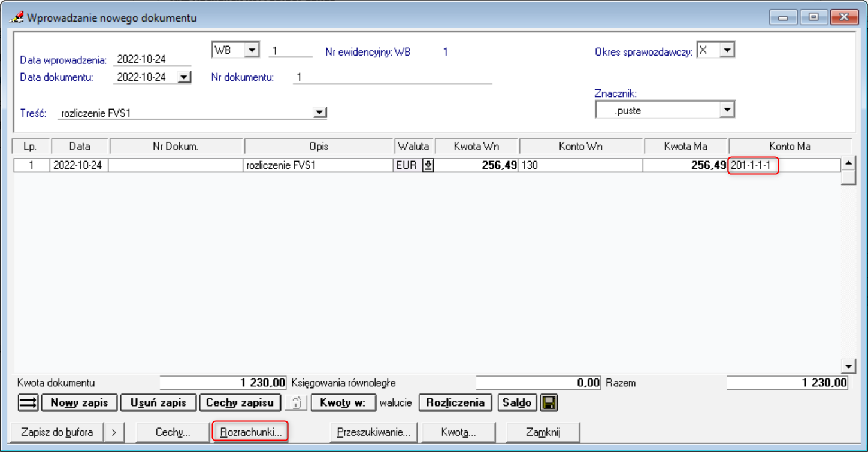Maximize the document window

(x=813, y=17)
